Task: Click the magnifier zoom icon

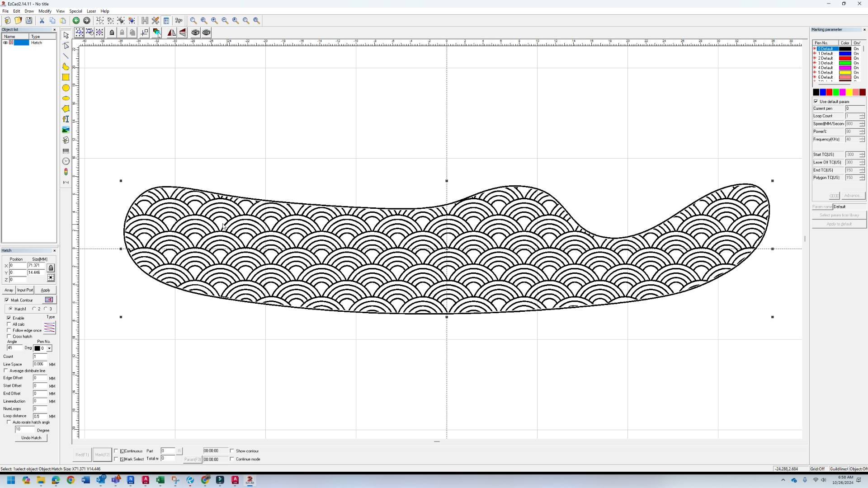Action: tap(193, 20)
